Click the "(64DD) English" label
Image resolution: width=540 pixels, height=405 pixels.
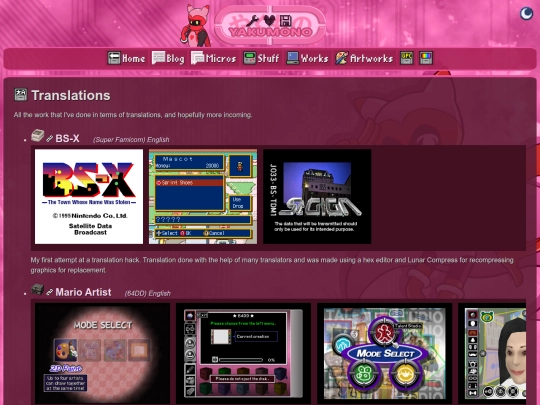(148, 293)
